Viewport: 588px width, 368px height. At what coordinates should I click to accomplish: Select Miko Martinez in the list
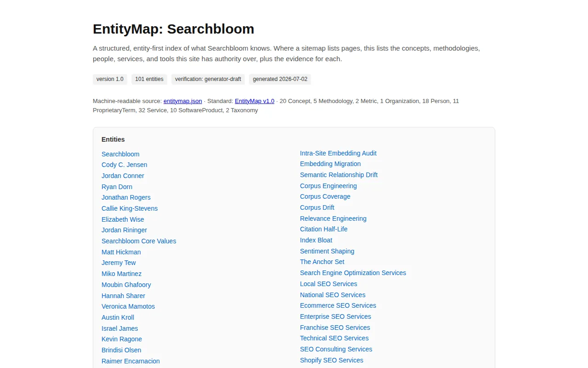tap(121, 274)
